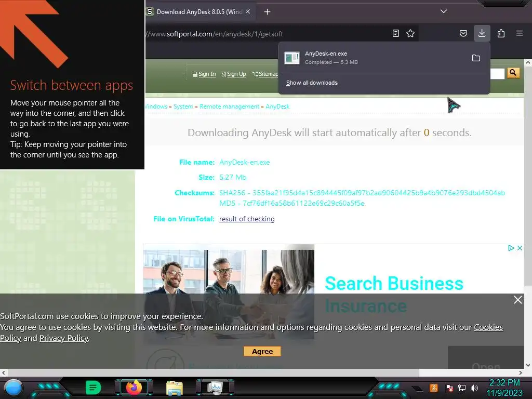Viewport: 532px width, 399px height.
Task: Open the Extensions puzzle icon
Action: click(501, 33)
